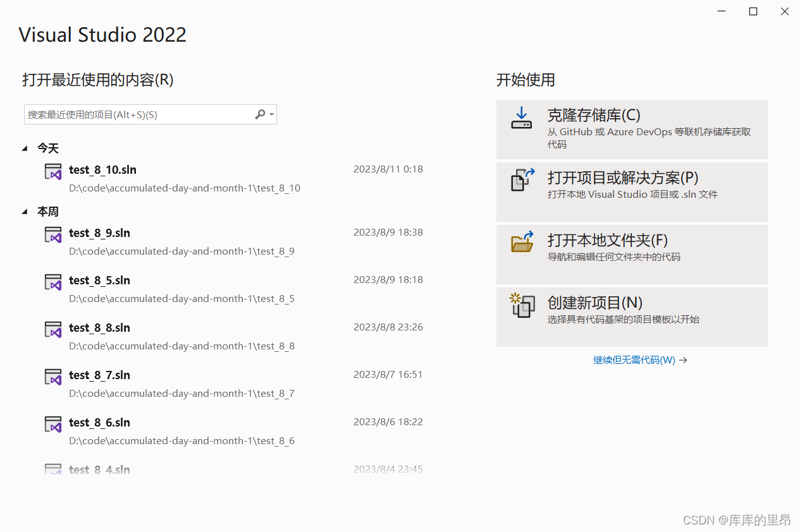Click the create new project icon
Viewport: 800px width, 532px height.
click(x=522, y=306)
